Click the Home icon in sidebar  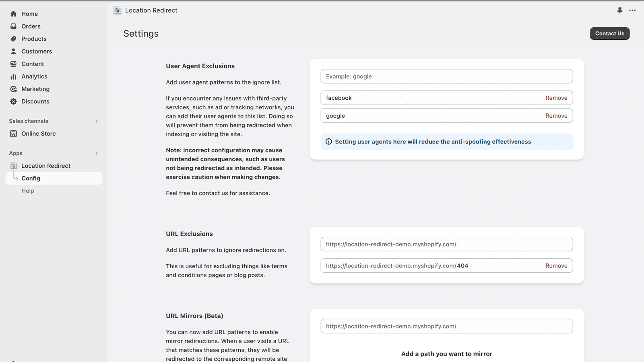coord(13,13)
